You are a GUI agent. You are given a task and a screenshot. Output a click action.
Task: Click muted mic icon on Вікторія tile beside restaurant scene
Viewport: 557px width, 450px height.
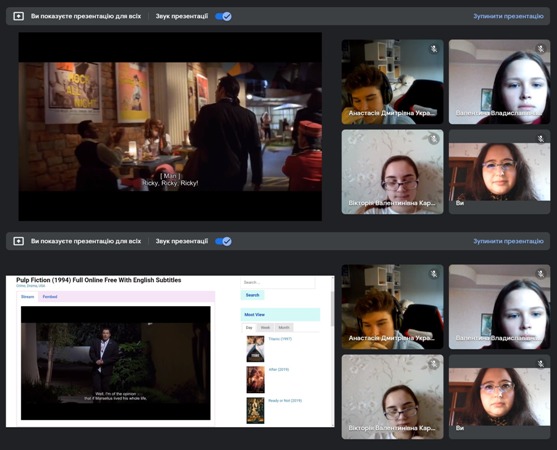coord(433,139)
